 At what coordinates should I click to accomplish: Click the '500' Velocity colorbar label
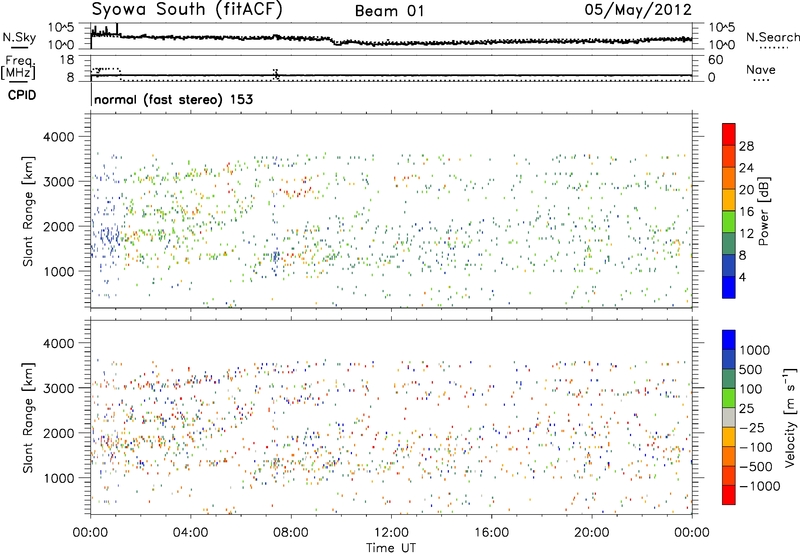[751, 369]
